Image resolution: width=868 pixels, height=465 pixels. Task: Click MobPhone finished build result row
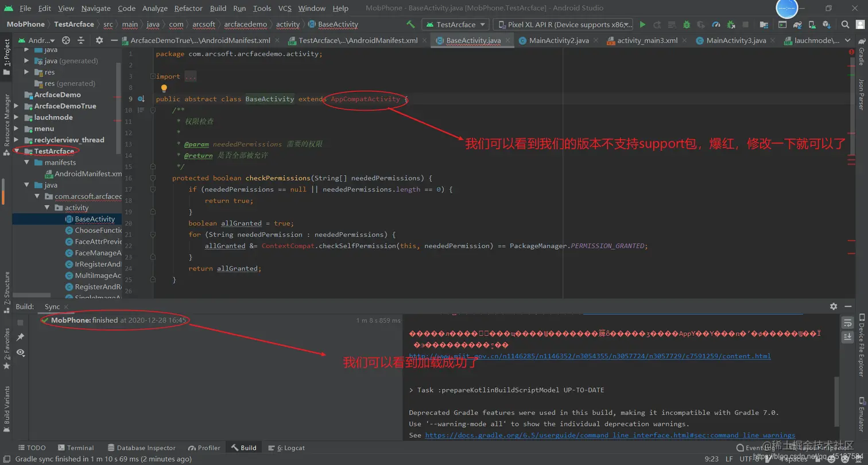(x=221, y=320)
